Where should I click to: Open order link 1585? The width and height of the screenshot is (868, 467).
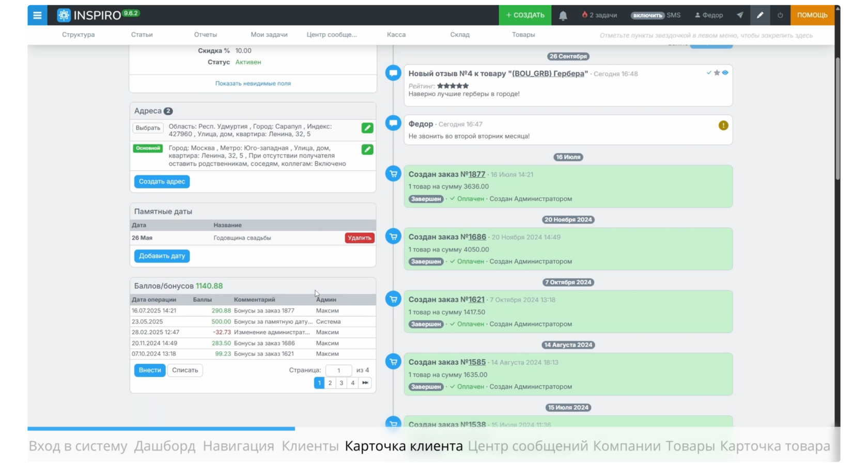coord(477,362)
